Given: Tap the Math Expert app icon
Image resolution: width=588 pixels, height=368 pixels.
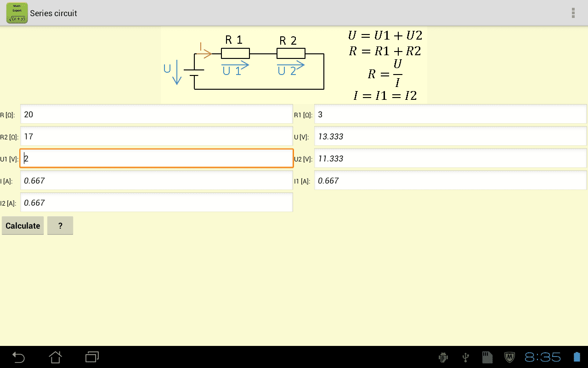Looking at the screenshot, I should (17, 13).
